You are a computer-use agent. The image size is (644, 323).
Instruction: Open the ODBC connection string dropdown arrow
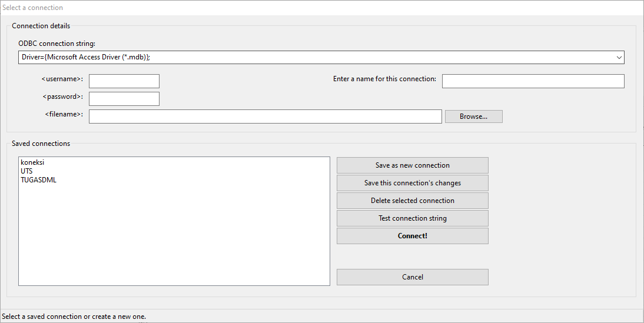pyautogui.click(x=619, y=58)
